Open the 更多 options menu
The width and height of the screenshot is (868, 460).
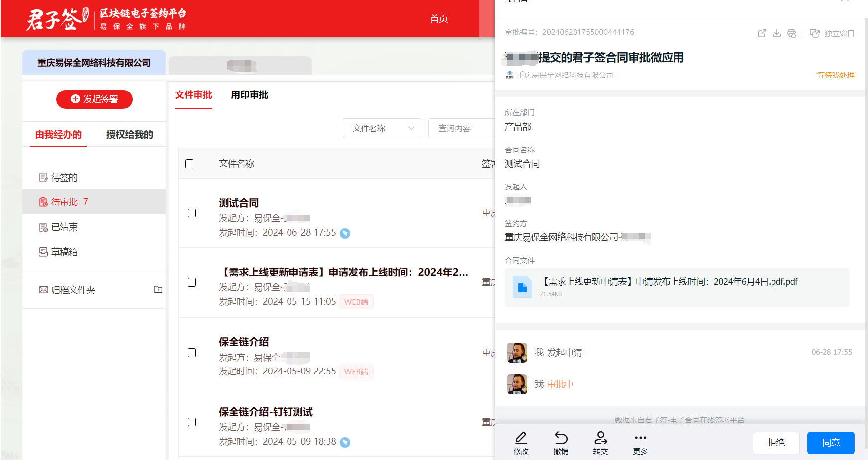[640, 443]
